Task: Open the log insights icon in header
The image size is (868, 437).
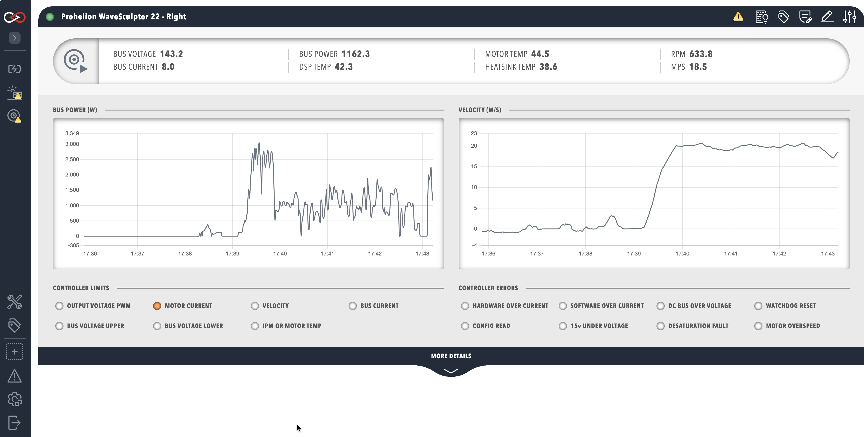Action: (762, 17)
